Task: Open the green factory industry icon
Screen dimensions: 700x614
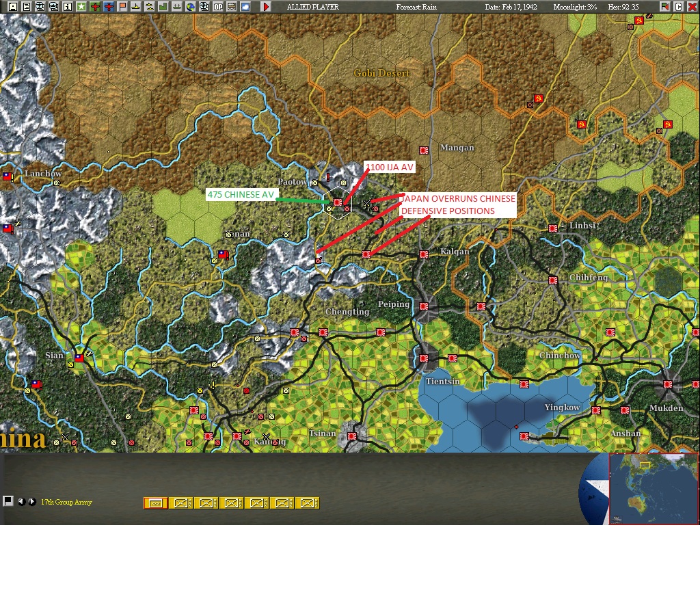Action: pyautogui.click(x=163, y=7)
